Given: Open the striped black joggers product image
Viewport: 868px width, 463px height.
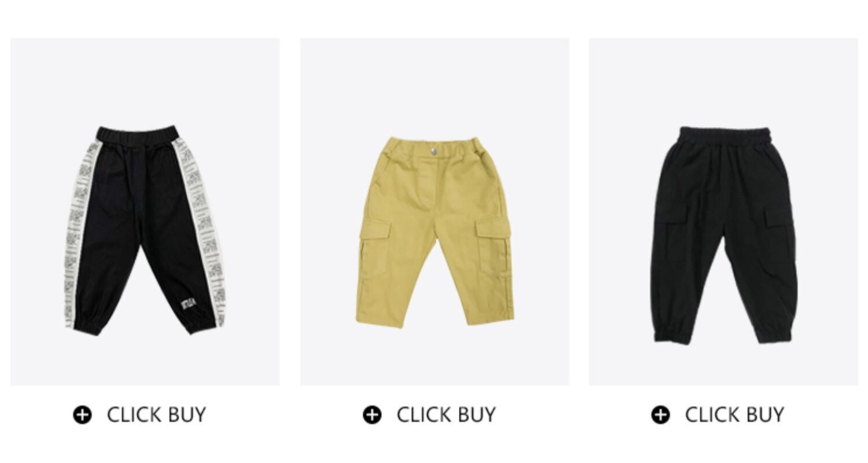Looking at the screenshot, I should tap(145, 212).
